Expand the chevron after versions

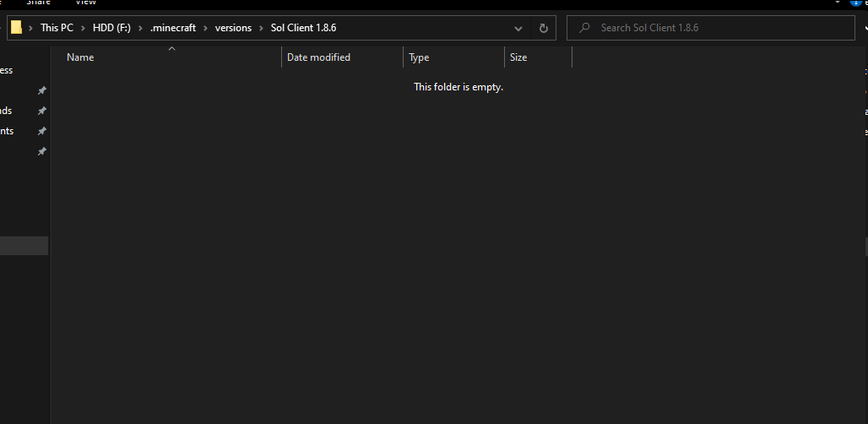click(x=261, y=28)
